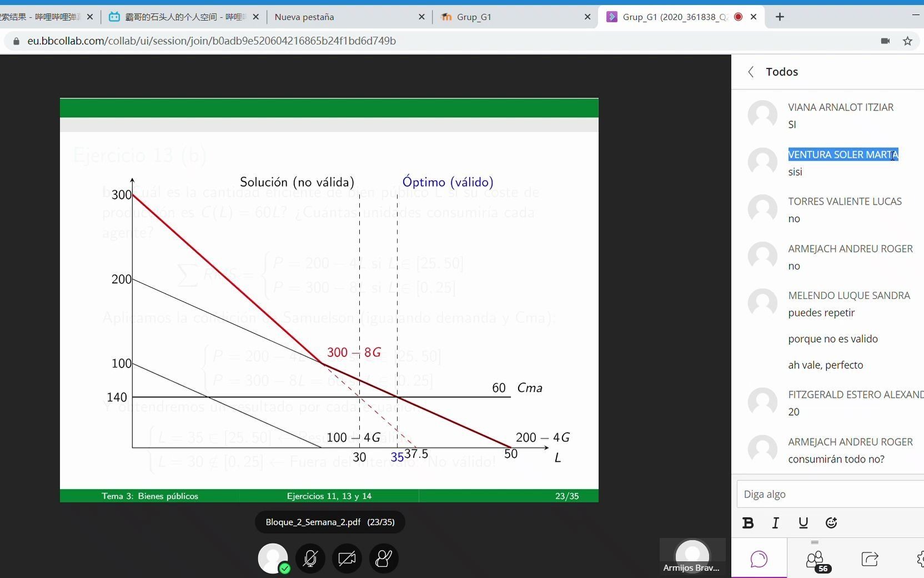Click the camera indicator in address bar
924x578 pixels.
[x=885, y=41]
